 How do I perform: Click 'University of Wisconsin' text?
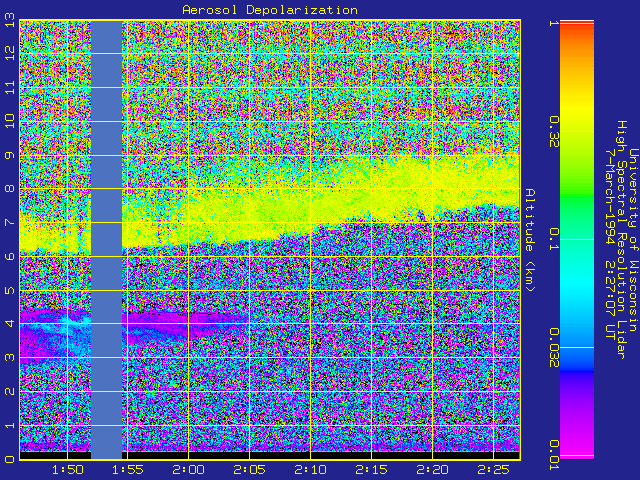pos(633,240)
